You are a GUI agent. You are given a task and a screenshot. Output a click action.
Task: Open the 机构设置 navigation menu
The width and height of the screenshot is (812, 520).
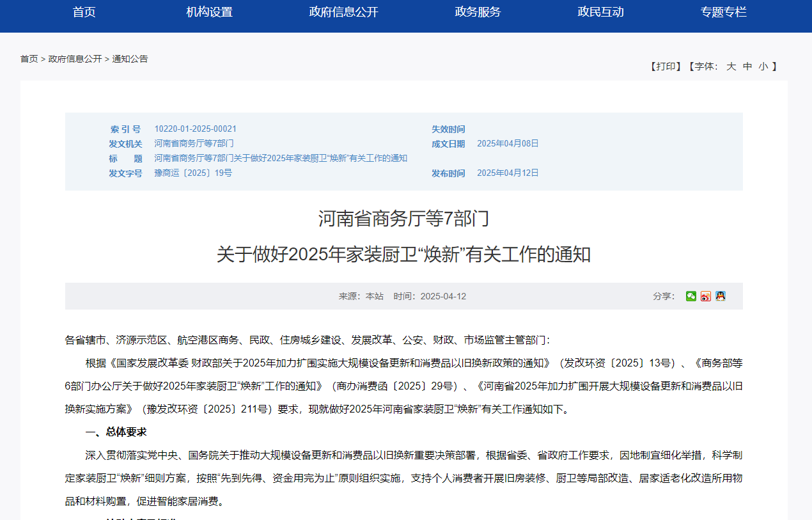pyautogui.click(x=209, y=12)
